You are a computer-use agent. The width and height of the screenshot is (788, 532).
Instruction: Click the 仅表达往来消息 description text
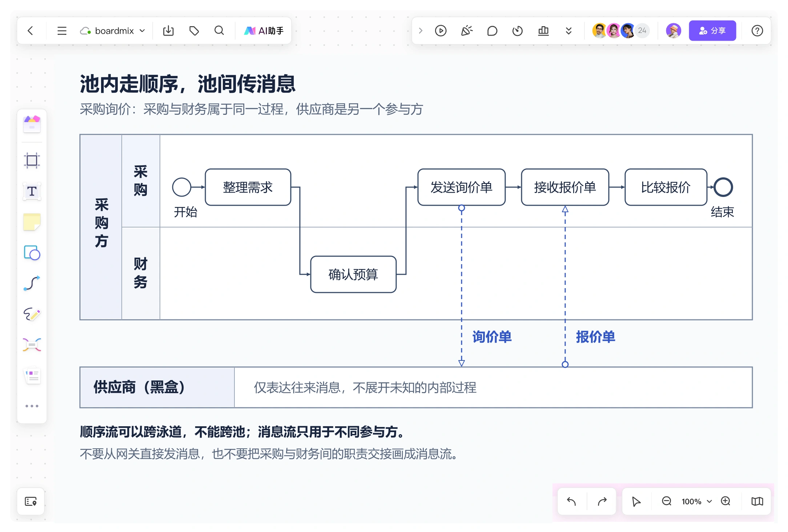(365, 387)
